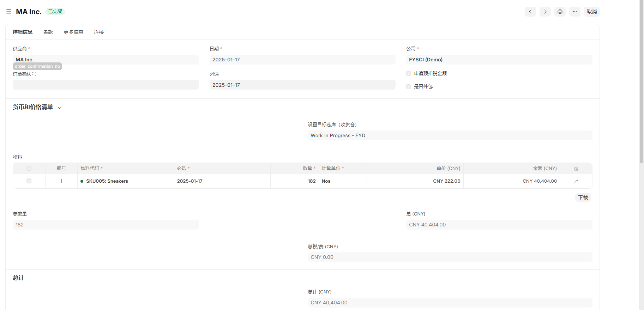
Task: Toggle the 申请预扣税金额 checkbox
Action: tap(409, 73)
